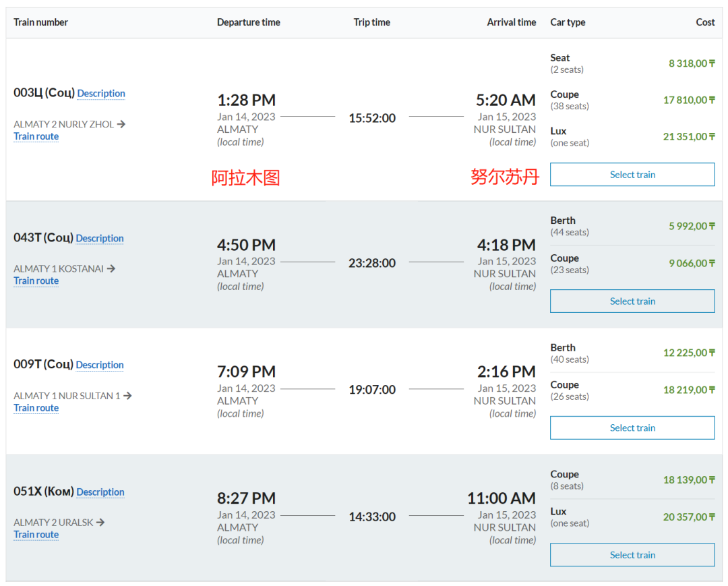Click the Cost column header
Image resolution: width=728 pixels, height=586 pixels.
(x=705, y=22)
